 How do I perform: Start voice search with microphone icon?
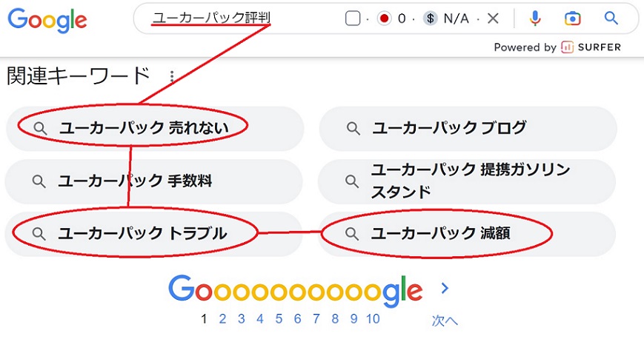click(x=535, y=19)
